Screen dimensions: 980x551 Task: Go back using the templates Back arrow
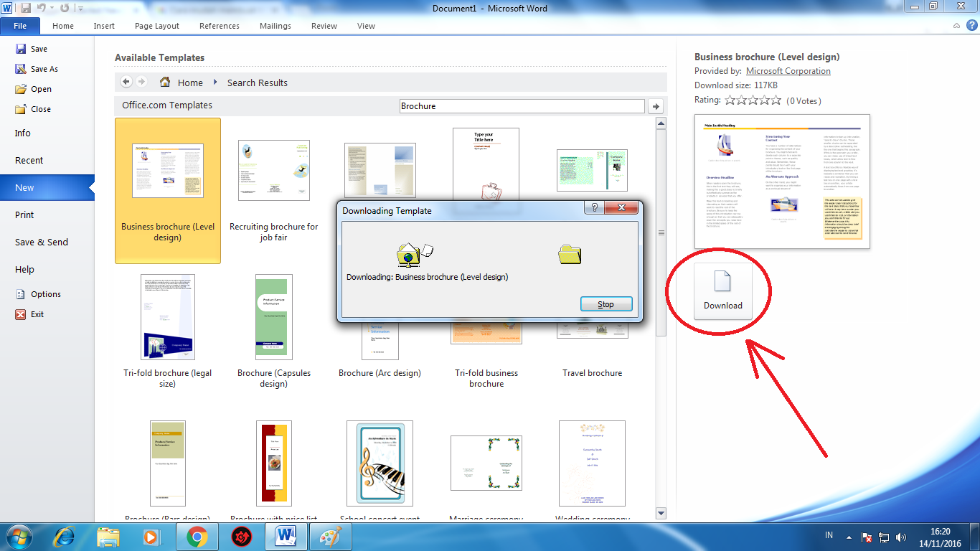[x=126, y=82]
